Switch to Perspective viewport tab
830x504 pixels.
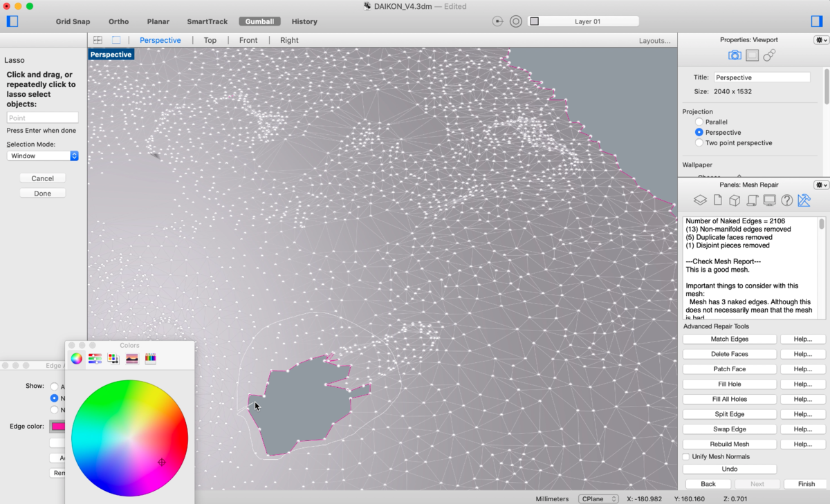click(x=160, y=40)
